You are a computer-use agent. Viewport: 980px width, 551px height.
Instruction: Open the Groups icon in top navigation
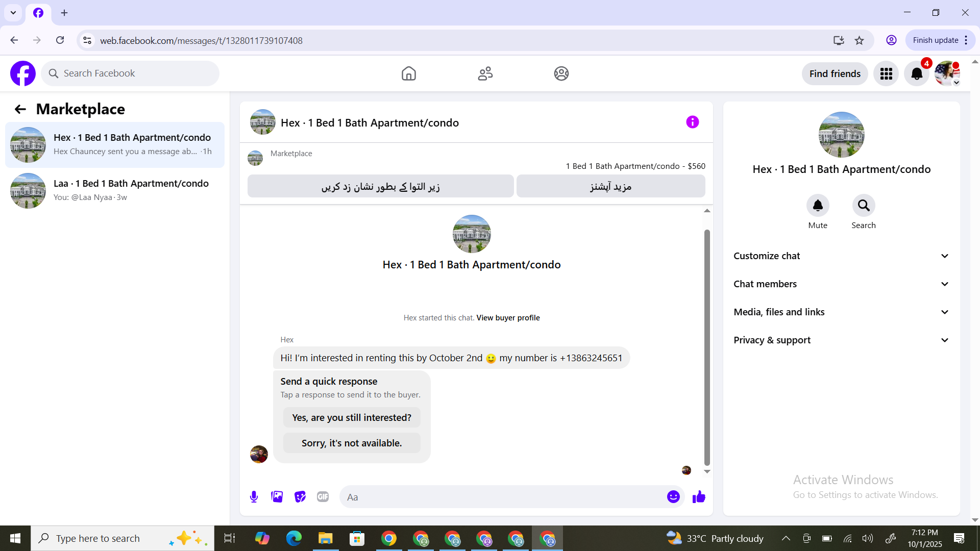pyautogui.click(x=561, y=73)
